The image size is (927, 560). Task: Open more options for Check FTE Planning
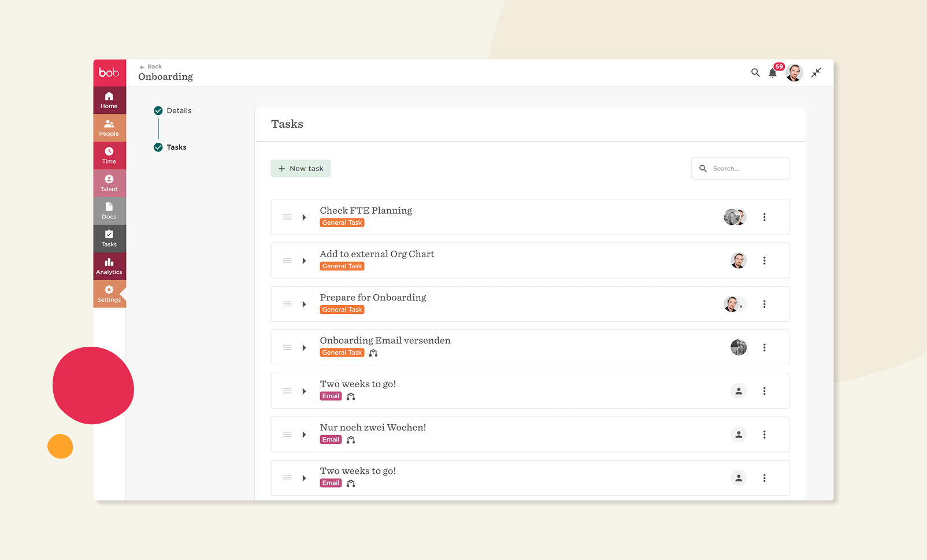[x=764, y=217]
